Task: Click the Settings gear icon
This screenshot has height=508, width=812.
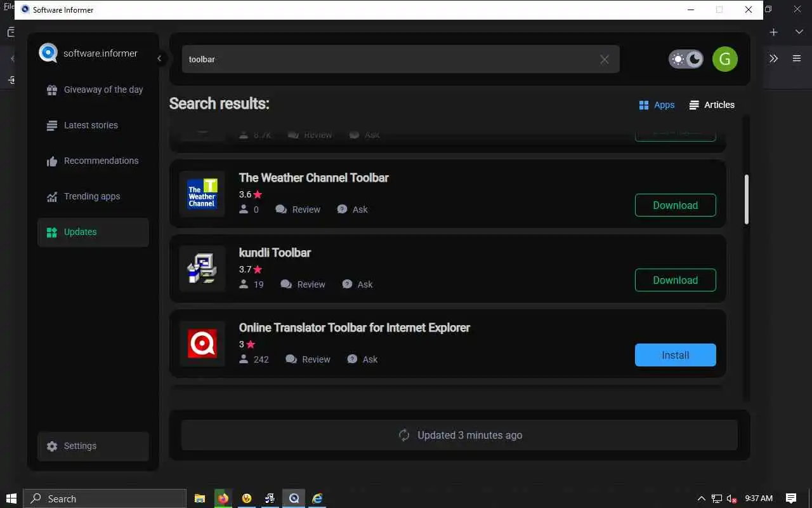Action: pyautogui.click(x=52, y=446)
